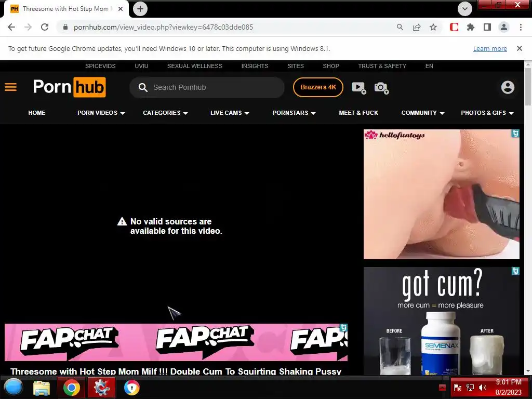Viewport: 532px width, 399px height.
Task: Go to the HOME nav item
Action: coord(37,113)
